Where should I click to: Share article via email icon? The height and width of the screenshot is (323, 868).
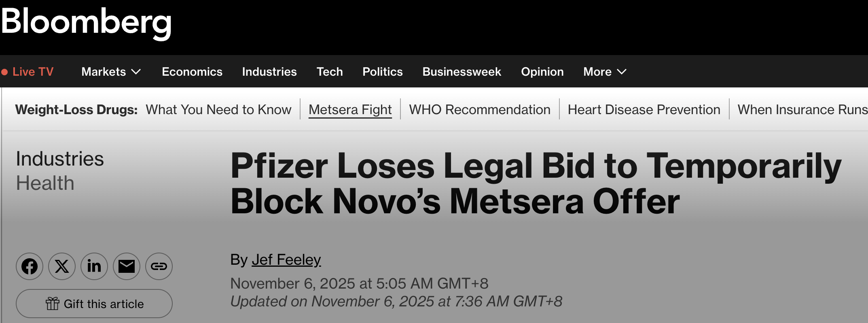coord(127,266)
